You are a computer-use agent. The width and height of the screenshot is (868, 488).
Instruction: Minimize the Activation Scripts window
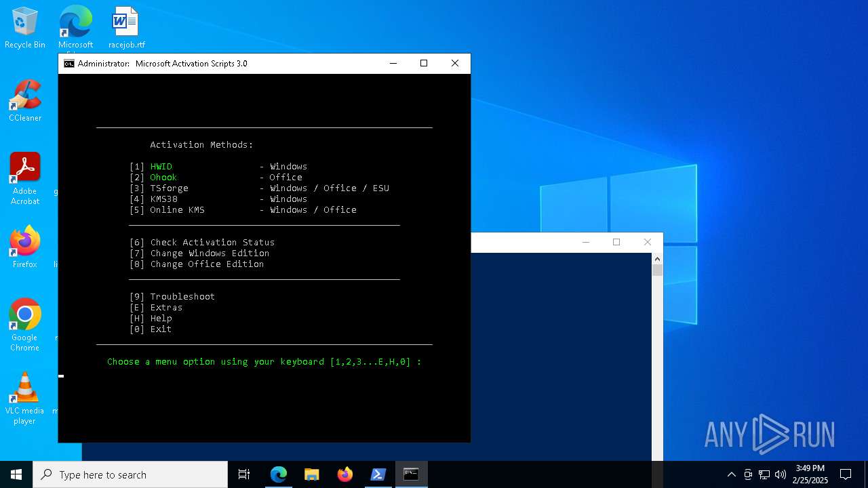393,64
